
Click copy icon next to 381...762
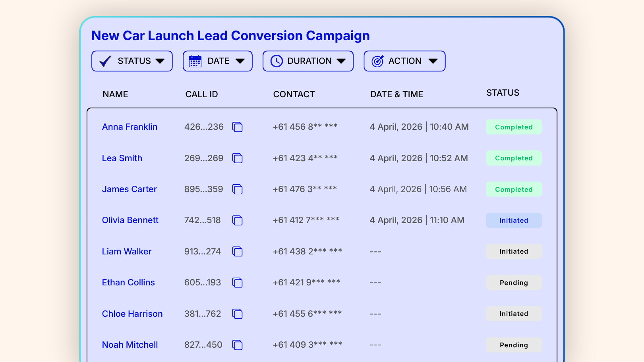[x=237, y=314]
